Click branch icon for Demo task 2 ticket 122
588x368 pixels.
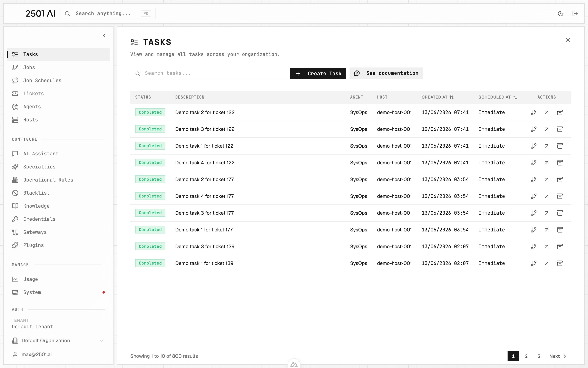click(x=533, y=112)
